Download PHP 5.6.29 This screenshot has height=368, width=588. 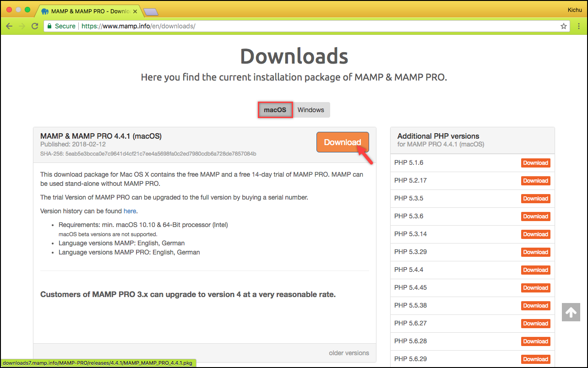(x=535, y=359)
